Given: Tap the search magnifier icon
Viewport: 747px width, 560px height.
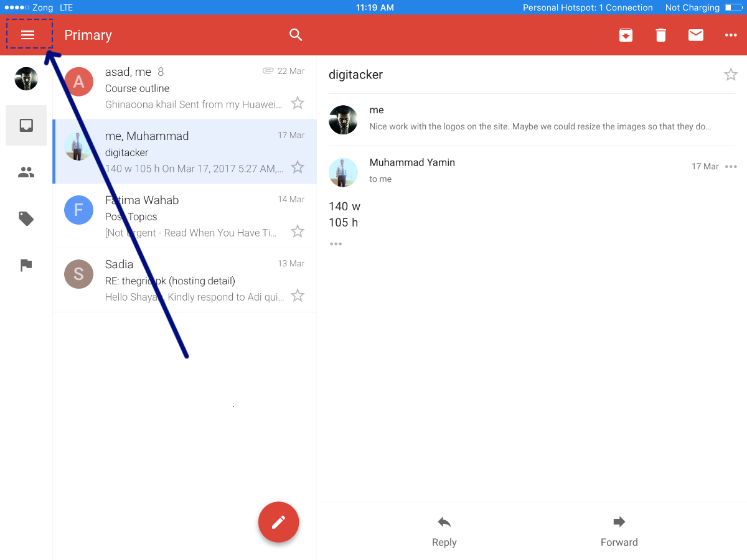Looking at the screenshot, I should 296,35.
